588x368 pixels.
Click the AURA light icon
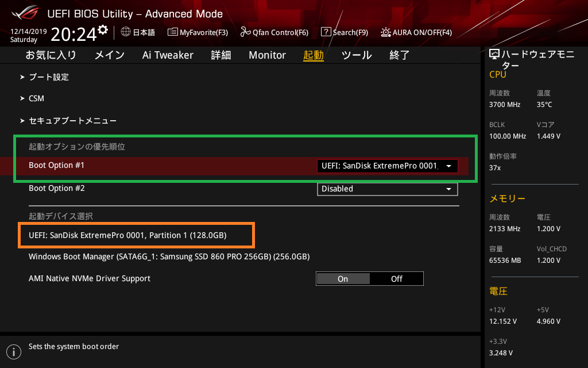tap(385, 32)
